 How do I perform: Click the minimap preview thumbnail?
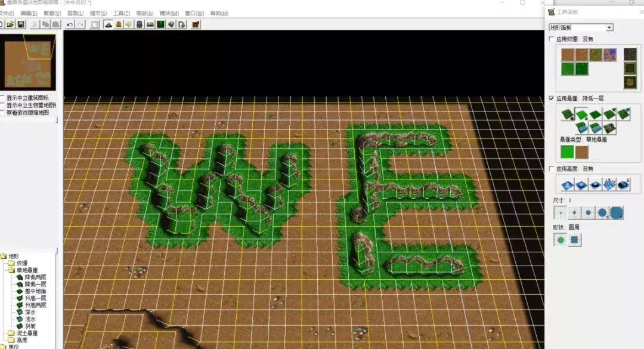pyautogui.click(x=28, y=62)
